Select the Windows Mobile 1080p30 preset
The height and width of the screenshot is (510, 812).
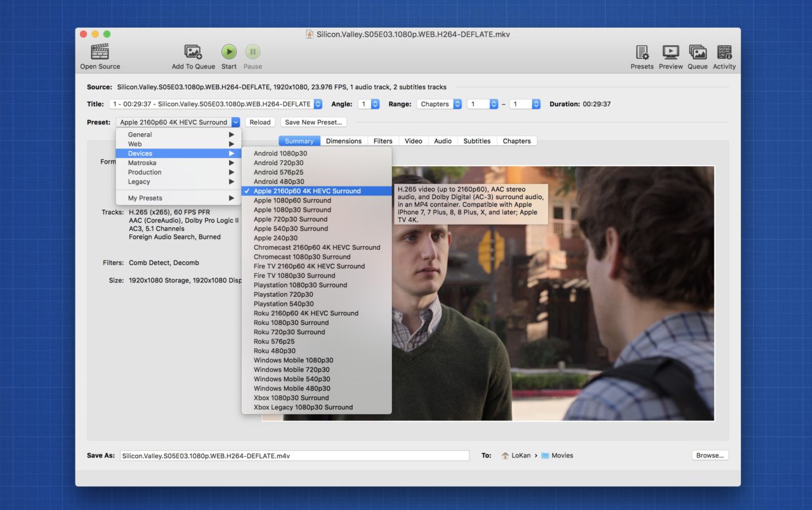point(317,360)
